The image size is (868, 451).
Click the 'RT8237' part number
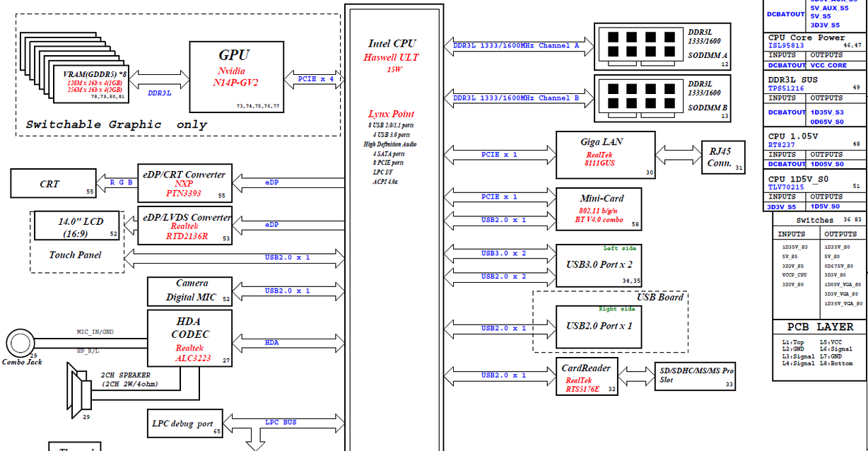(782, 144)
